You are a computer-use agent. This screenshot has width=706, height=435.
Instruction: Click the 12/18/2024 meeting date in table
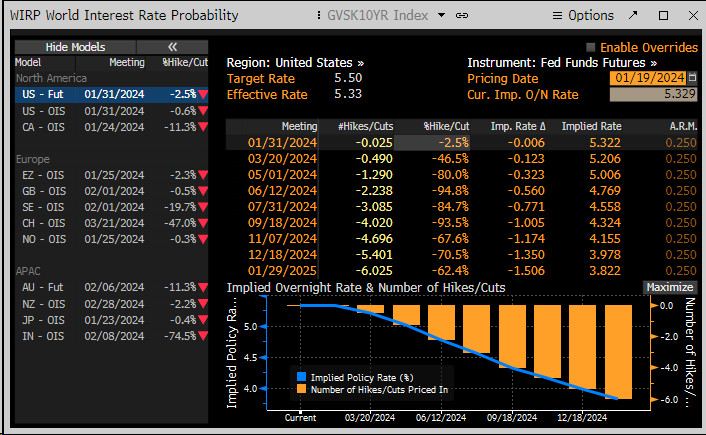pos(282,255)
